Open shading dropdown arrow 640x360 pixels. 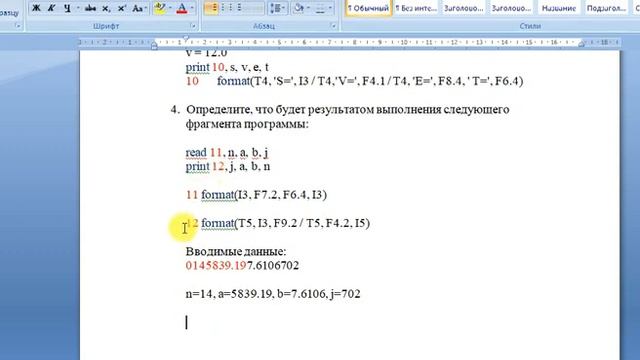pos(308,8)
